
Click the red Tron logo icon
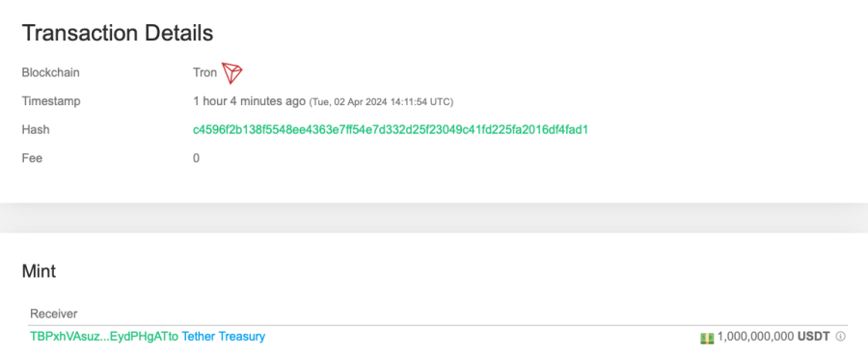[231, 73]
